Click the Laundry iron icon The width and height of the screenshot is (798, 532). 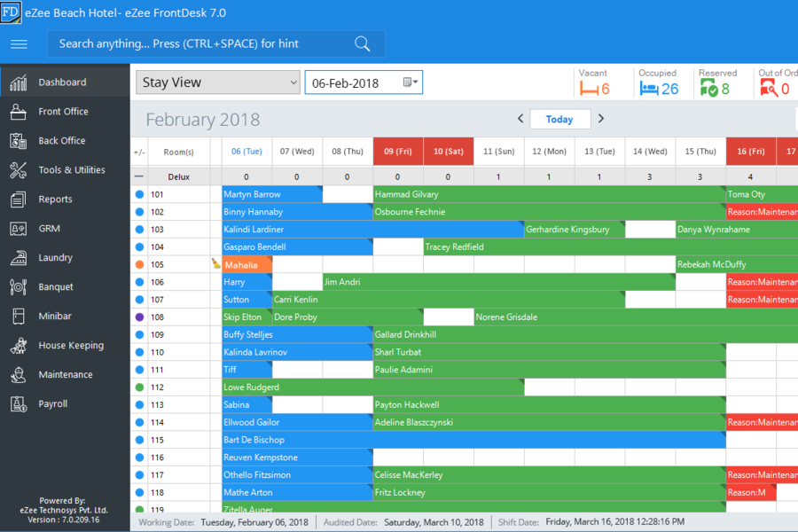click(18, 258)
